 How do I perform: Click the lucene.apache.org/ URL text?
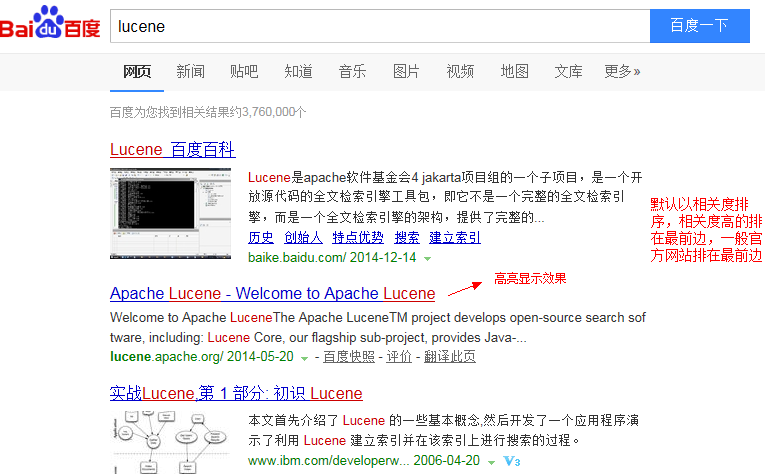(x=166, y=356)
